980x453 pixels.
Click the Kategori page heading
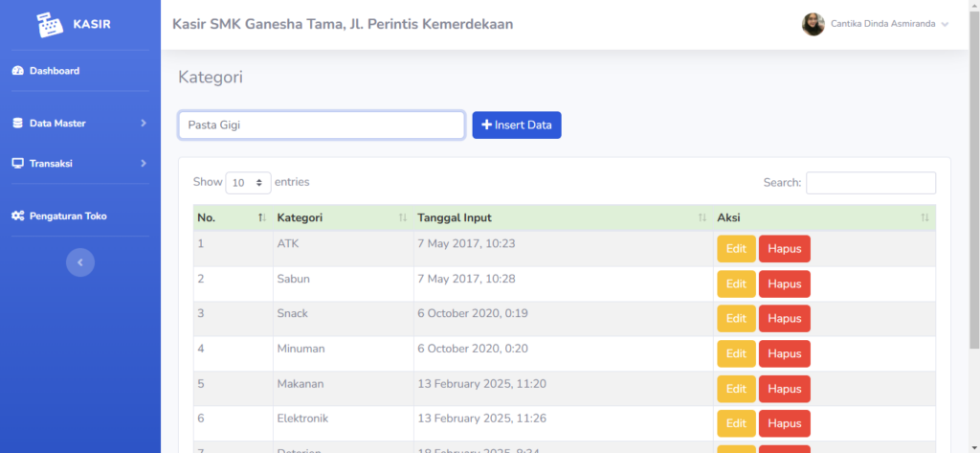click(x=210, y=77)
